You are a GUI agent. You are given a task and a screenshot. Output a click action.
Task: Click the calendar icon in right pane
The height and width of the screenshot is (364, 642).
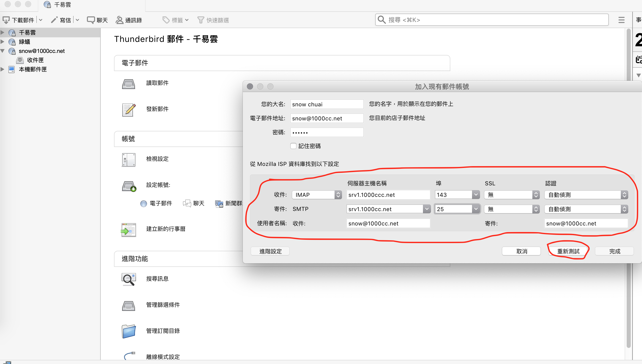639,59
